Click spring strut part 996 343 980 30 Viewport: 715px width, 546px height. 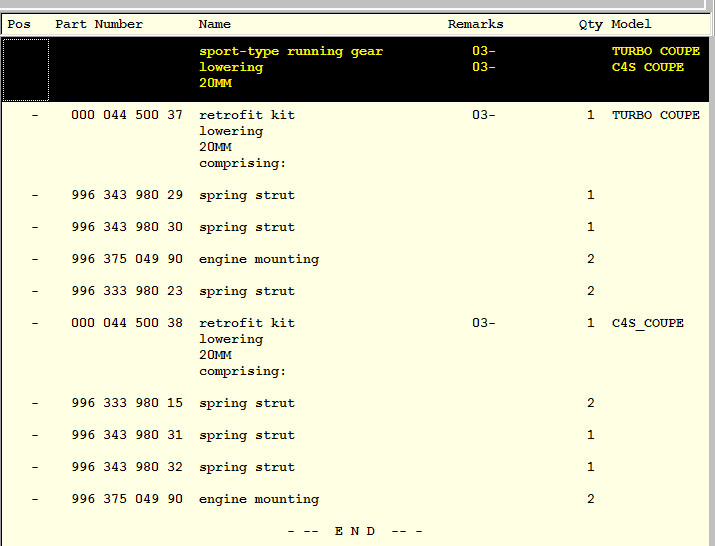point(127,227)
